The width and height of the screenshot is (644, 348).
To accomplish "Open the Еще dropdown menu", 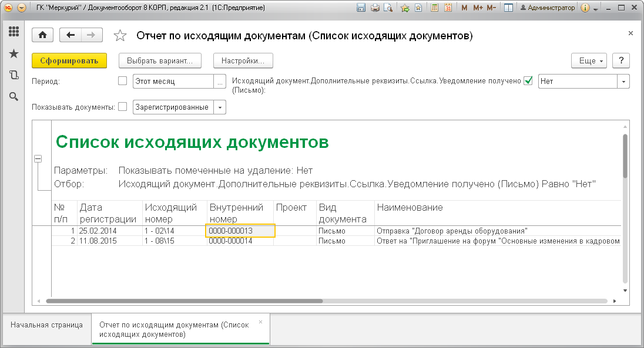I will coord(589,60).
